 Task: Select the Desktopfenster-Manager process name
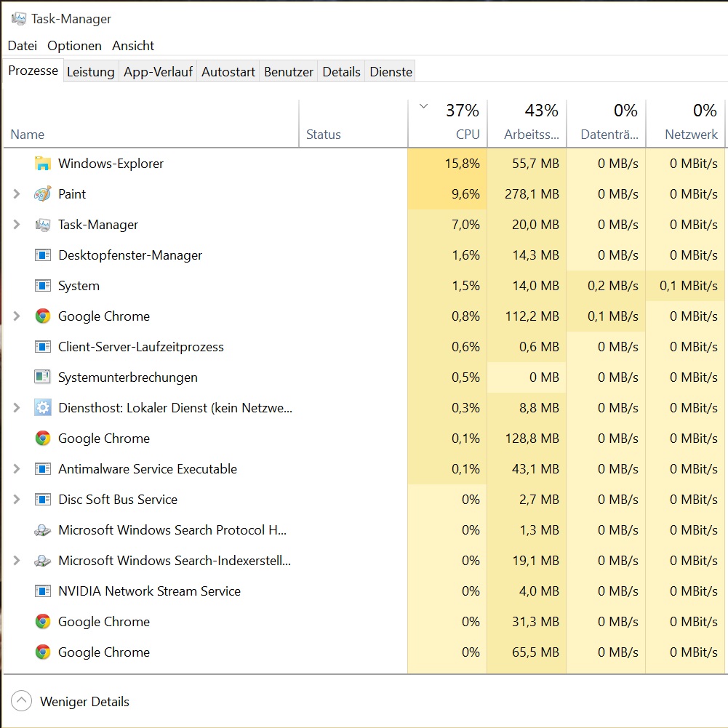point(130,255)
